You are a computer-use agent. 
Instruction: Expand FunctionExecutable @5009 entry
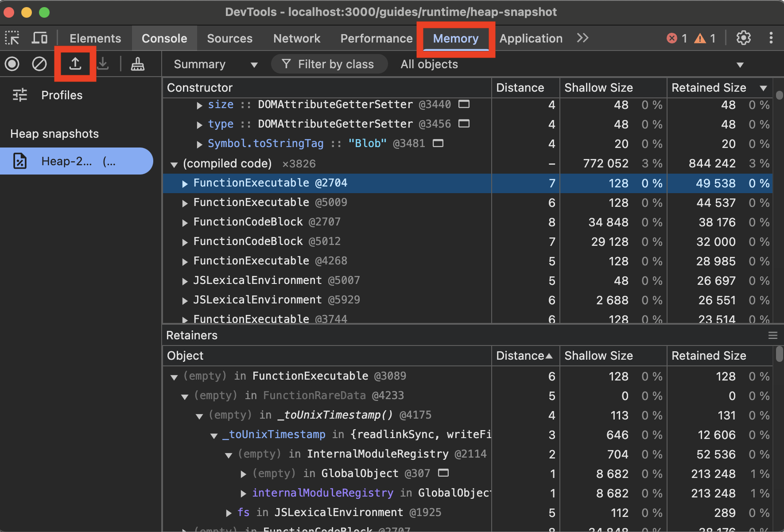[x=185, y=203]
